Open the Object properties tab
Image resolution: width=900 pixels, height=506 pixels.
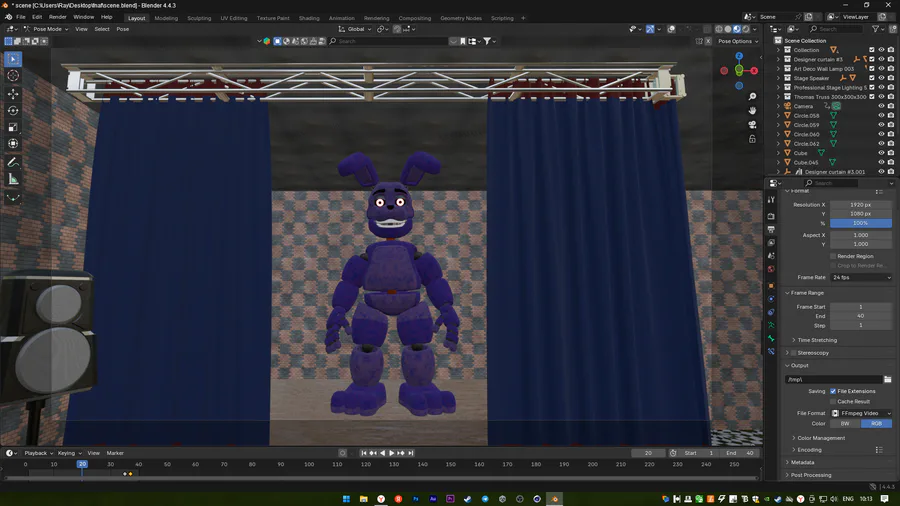(771, 286)
